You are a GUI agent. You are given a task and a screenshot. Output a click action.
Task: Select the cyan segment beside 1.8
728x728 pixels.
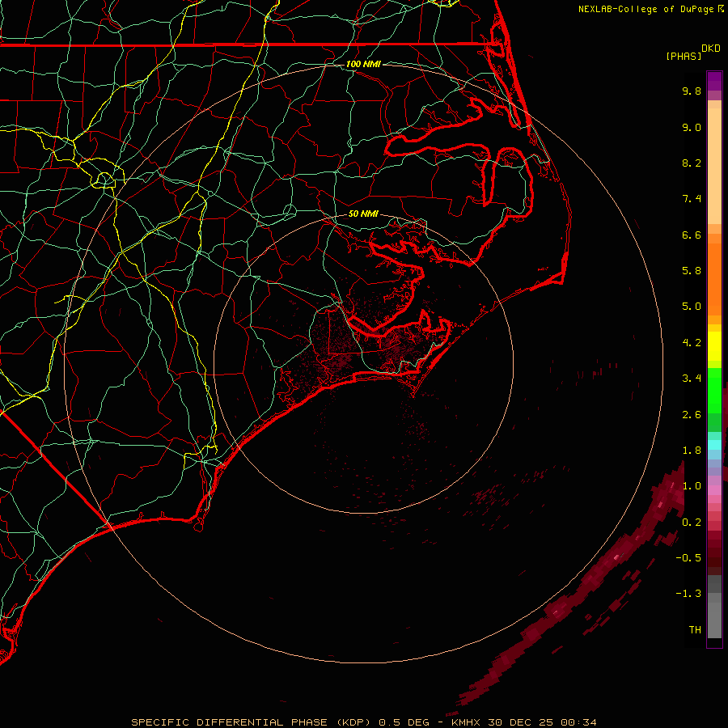tap(714, 445)
